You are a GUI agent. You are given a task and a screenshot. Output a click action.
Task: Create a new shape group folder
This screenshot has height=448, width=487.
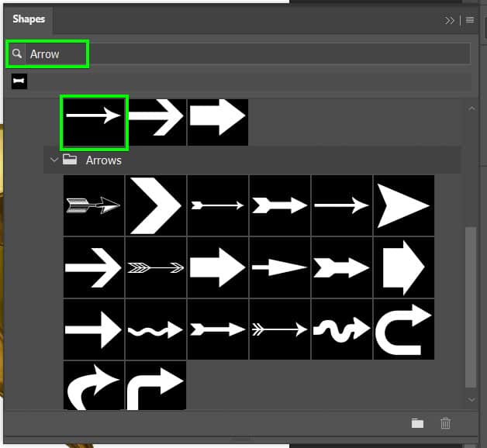[417, 423]
